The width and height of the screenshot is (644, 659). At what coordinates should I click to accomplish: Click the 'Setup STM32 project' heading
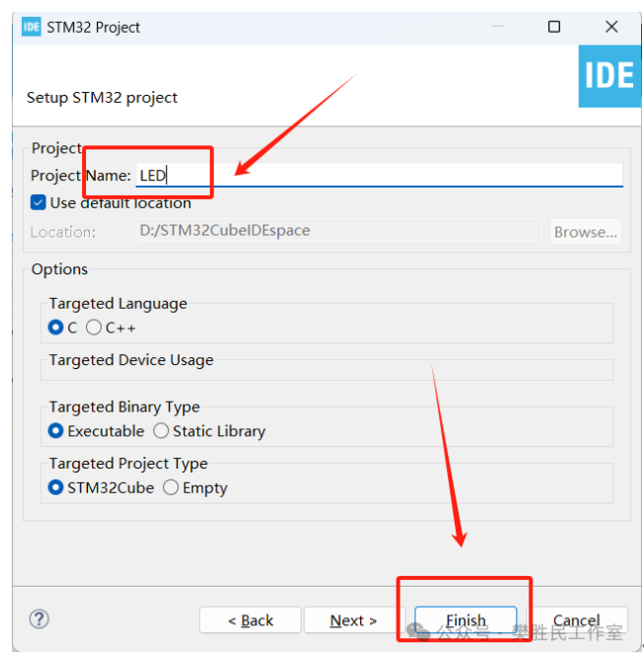pyautogui.click(x=102, y=98)
